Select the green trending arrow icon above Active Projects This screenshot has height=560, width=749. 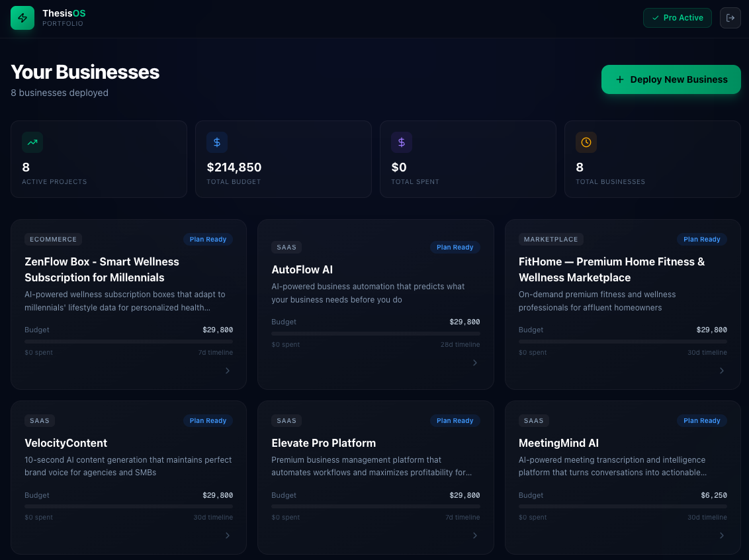point(32,142)
